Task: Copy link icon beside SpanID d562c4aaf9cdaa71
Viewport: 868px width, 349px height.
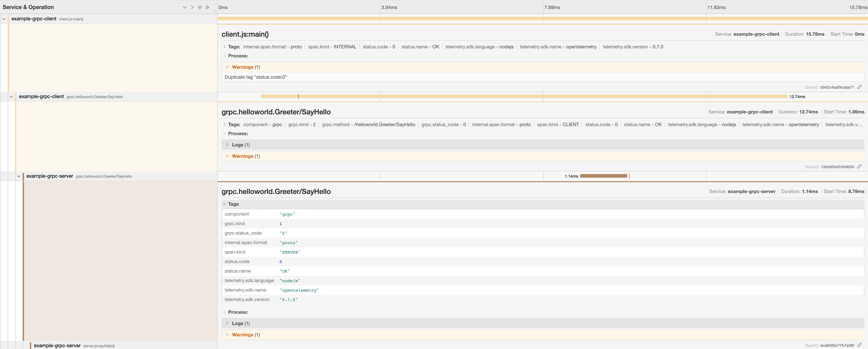Action: click(x=859, y=87)
